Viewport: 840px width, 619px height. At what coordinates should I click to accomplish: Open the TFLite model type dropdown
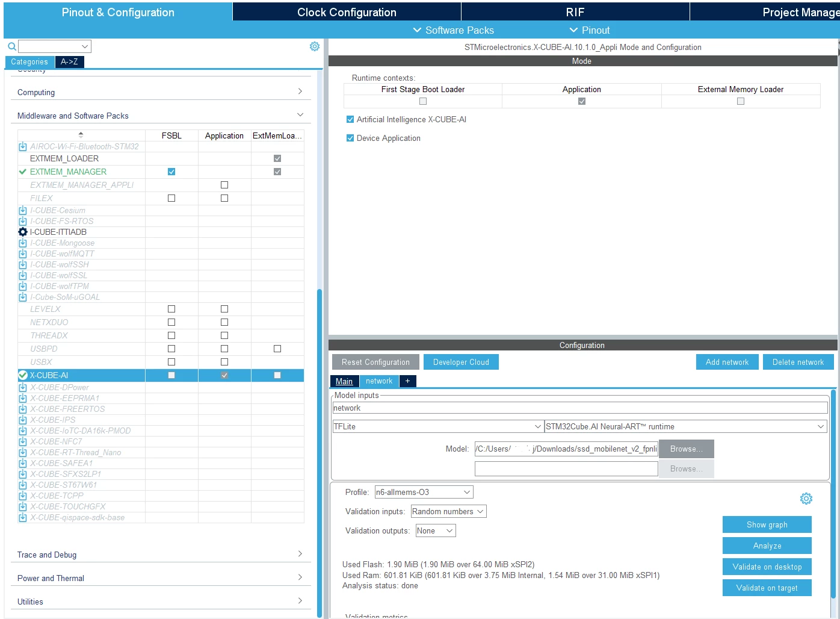(438, 426)
